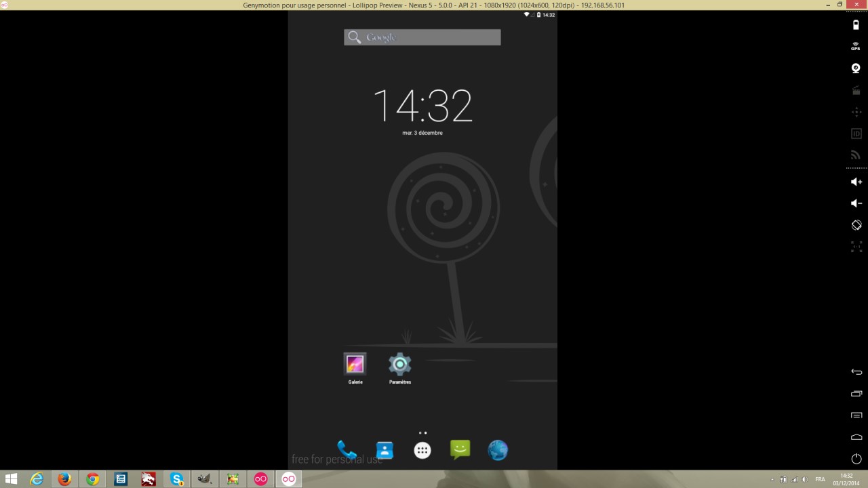Open the phone dialer app
The height and width of the screenshot is (488, 868).
(x=347, y=449)
